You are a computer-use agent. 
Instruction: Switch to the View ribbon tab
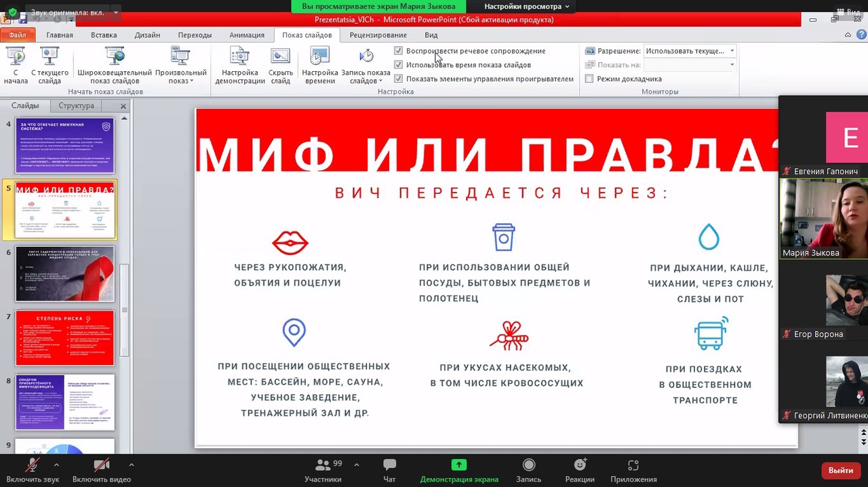(x=431, y=35)
